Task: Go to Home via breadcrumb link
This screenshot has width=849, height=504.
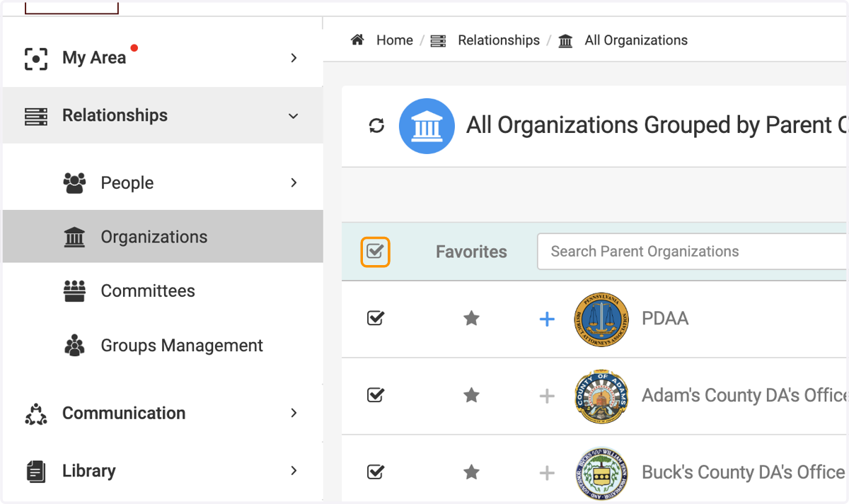Action: (395, 41)
